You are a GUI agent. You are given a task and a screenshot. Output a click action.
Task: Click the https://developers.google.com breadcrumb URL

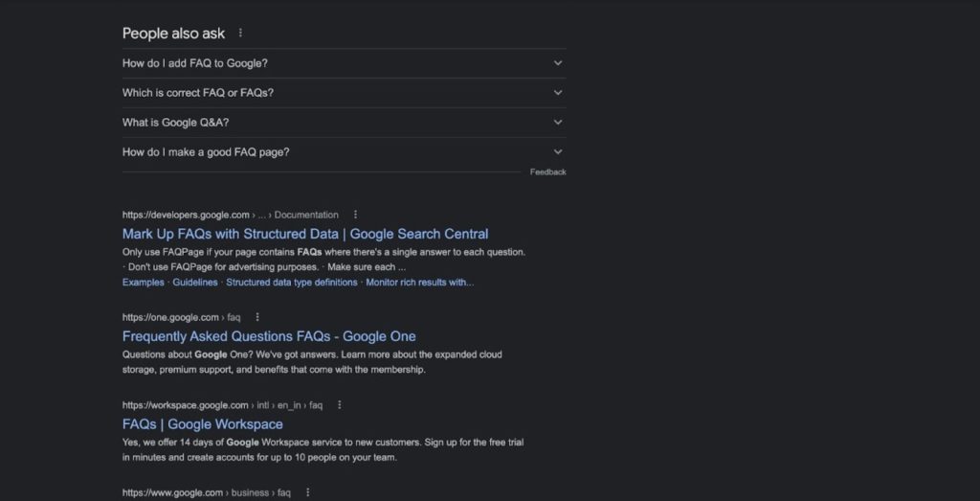[x=187, y=215]
